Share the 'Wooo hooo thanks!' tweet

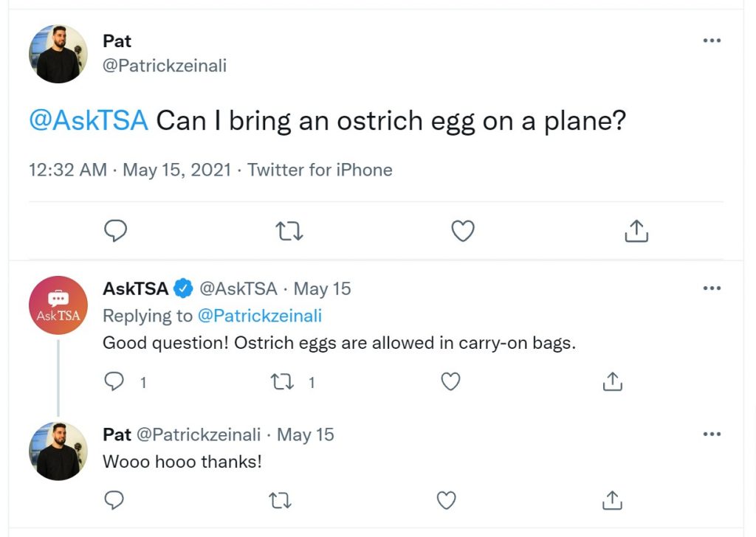coord(612,500)
